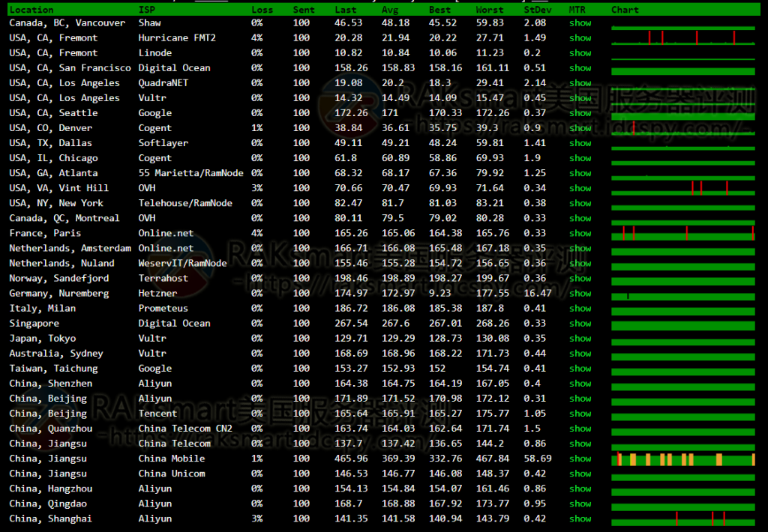768x532 pixels.
Task: Click show link for Denver Cogent
Action: coord(580,127)
